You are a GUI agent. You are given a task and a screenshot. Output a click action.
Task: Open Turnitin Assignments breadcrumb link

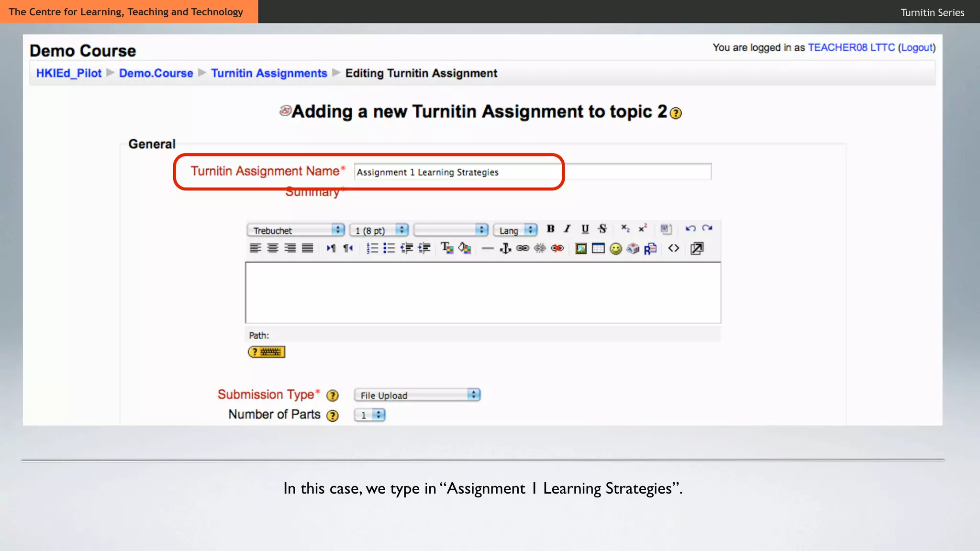pyautogui.click(x=269, y=73)
